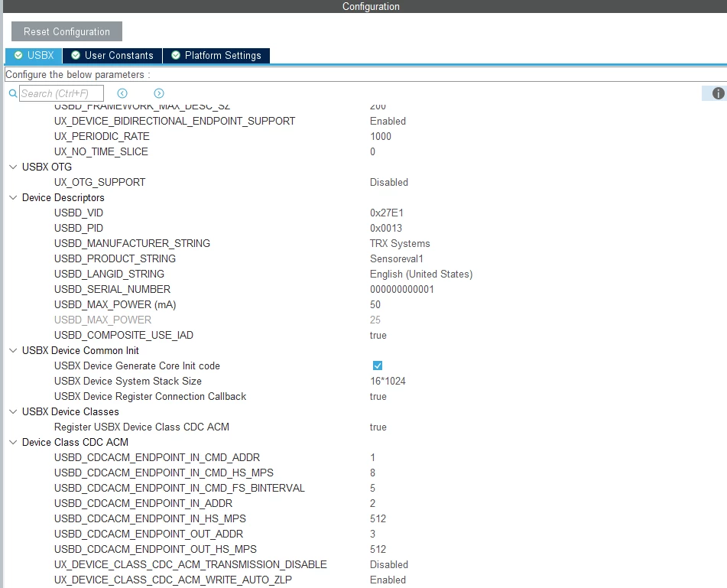The height and width of the screenshot is (588, 727).
Task: Open the Platform Settings tab
Action: (216, 56)
